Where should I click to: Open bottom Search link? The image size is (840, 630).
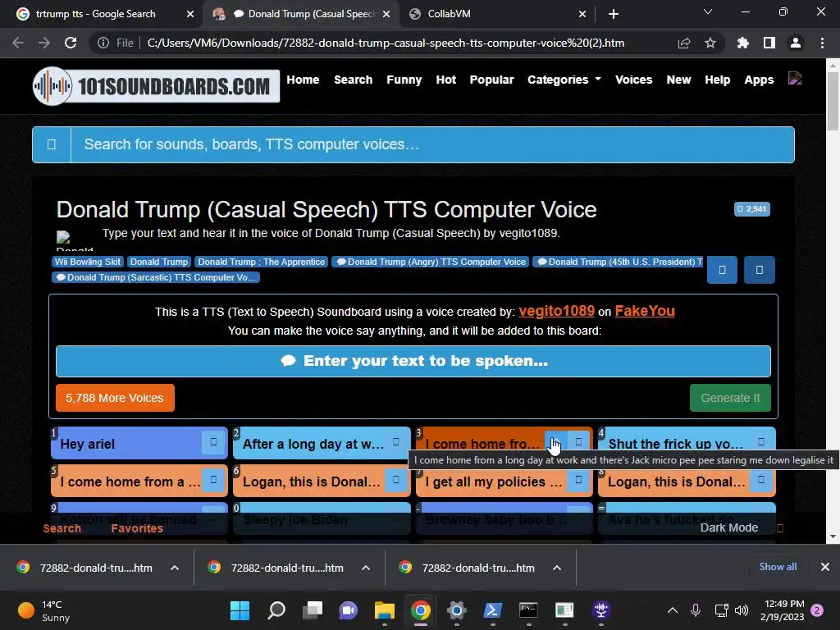(62, 528)
